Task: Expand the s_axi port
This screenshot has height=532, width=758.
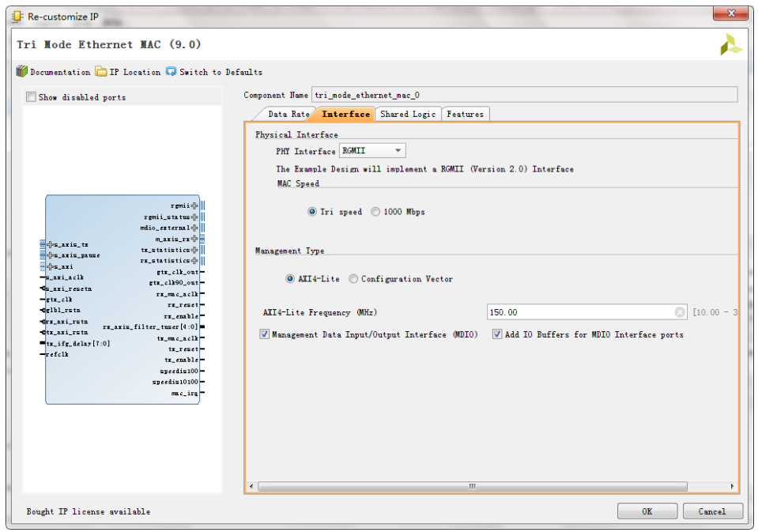Action: pos(50,266)
